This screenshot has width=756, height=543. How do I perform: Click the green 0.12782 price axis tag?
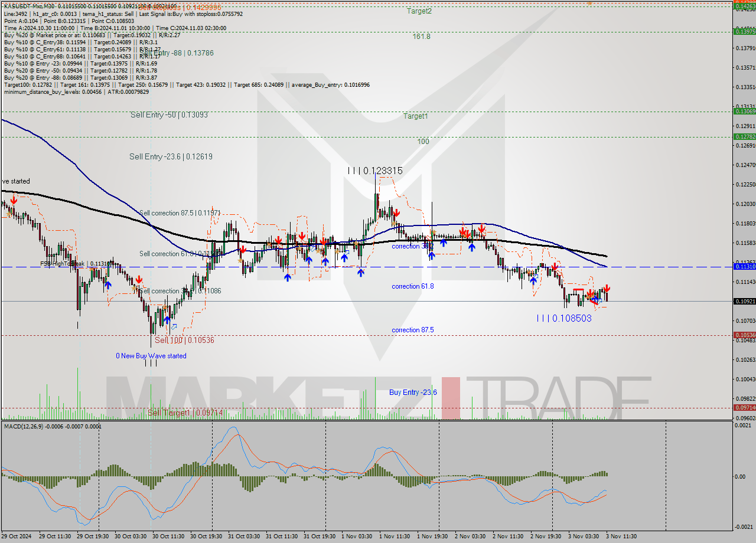(744, 136)
